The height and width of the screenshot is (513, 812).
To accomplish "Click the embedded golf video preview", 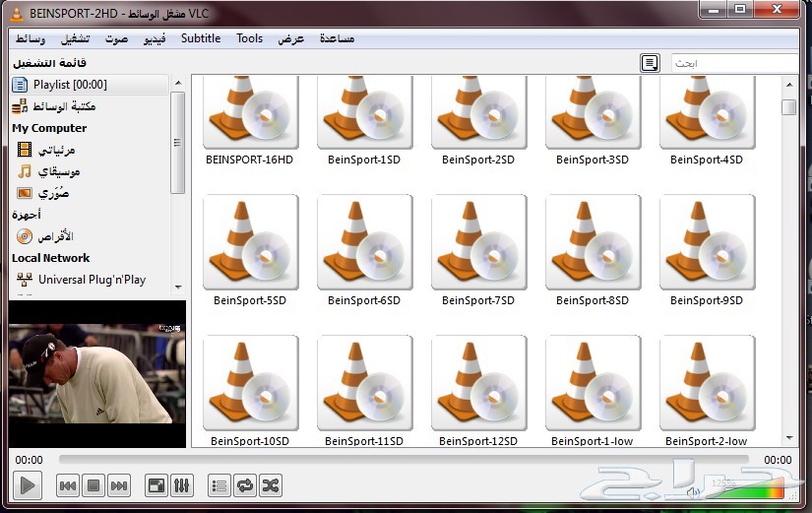I will click(x=96, y=373).
